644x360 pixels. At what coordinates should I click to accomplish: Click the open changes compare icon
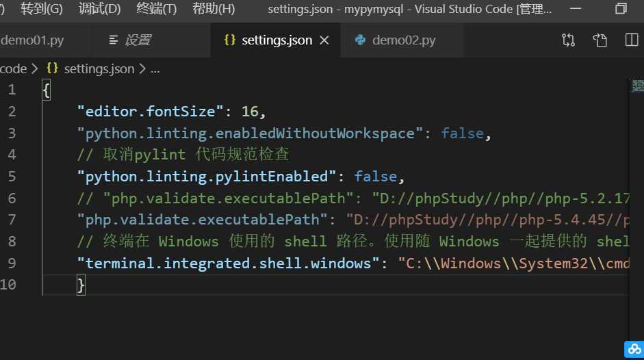point(568,40)
